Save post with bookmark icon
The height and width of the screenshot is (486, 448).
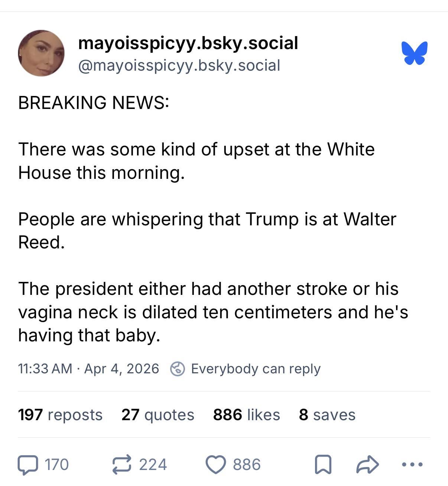tap(323, 465)
